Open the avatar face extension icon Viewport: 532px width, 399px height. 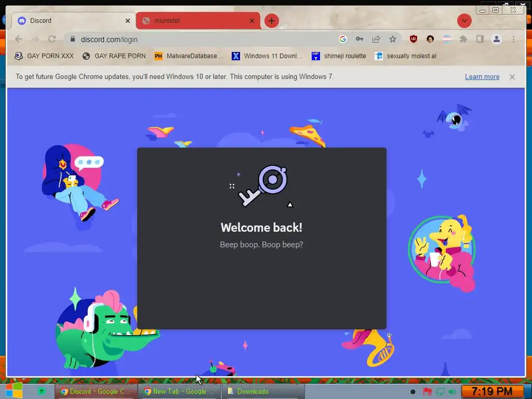point(430,39)
